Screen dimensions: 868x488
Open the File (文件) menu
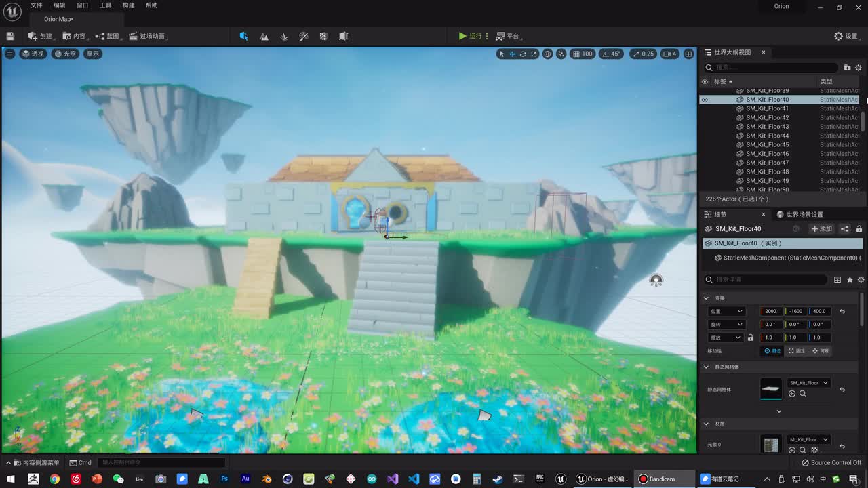pos(37,5)
